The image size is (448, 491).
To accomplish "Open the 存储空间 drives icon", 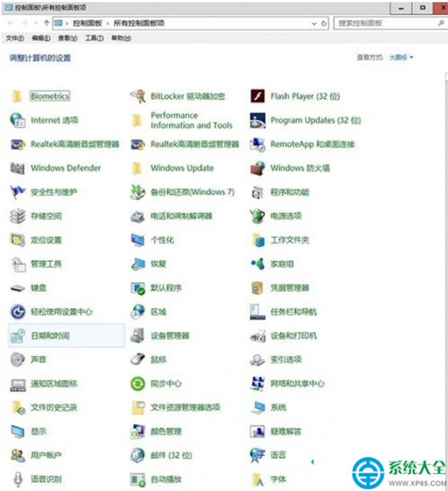I will click(x=17, y=216).
